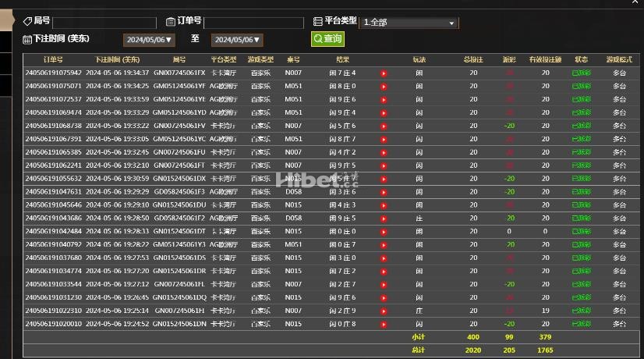Select round number GN007245061FX

179,73
